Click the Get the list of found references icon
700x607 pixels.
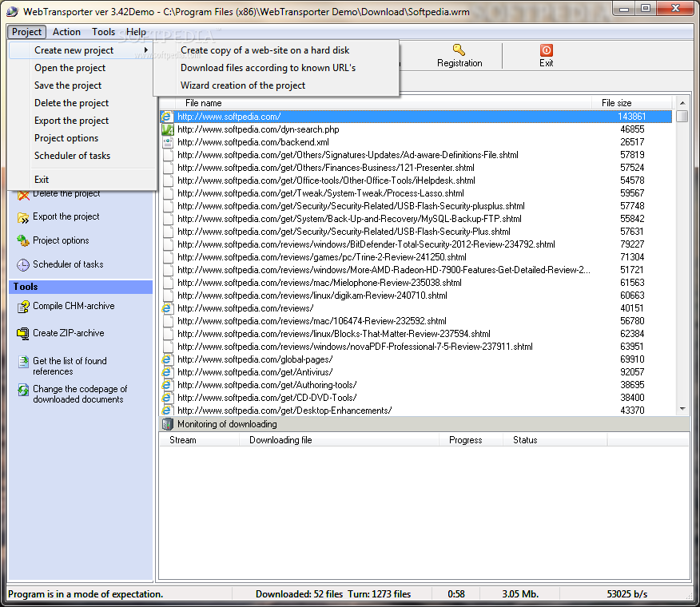click(x=22, y=362)
